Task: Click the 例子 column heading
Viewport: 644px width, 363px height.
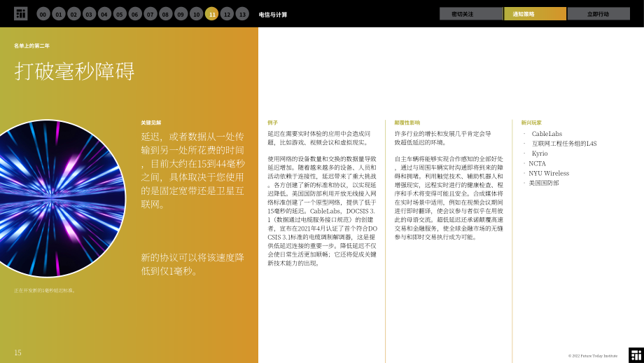Action: (273, 123)
